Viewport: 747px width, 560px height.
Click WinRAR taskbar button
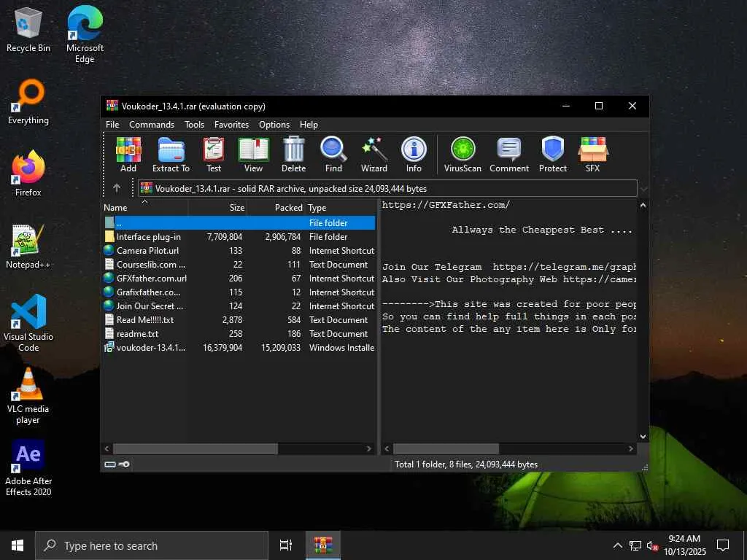[323, 545]
